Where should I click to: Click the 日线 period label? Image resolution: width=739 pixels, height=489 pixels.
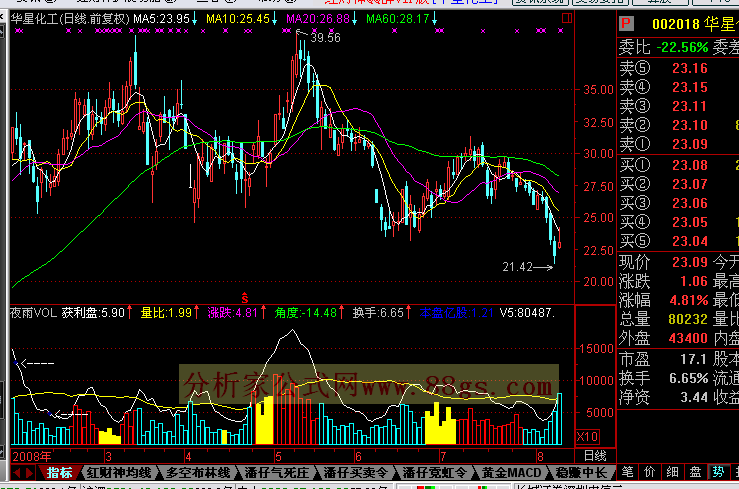coord(595,456)
